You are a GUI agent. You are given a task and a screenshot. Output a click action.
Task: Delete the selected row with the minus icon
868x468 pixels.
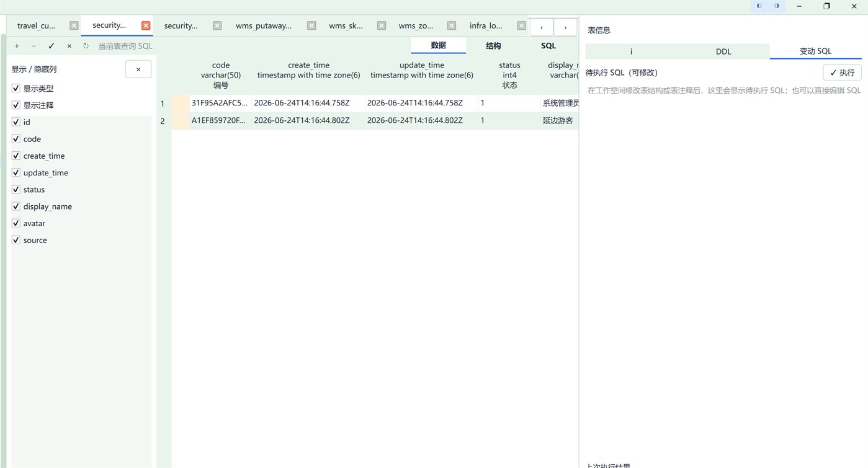34,46
